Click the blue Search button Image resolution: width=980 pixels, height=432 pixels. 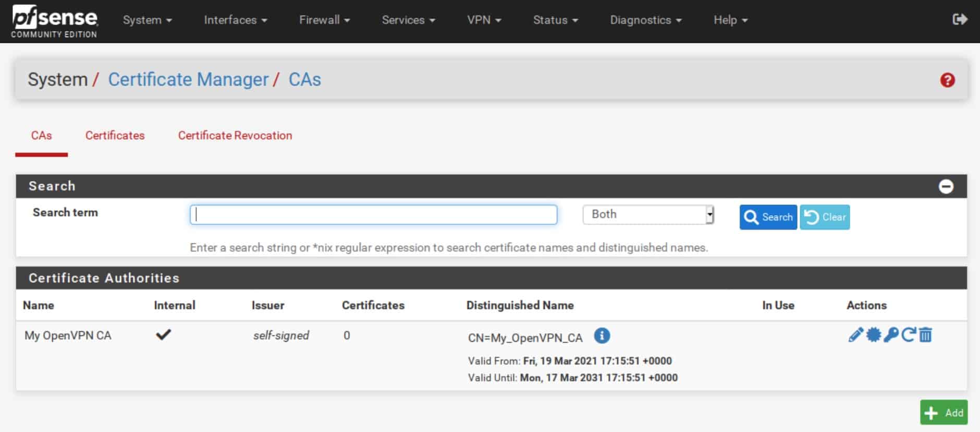pyautogui.click(x=768, y=217)
